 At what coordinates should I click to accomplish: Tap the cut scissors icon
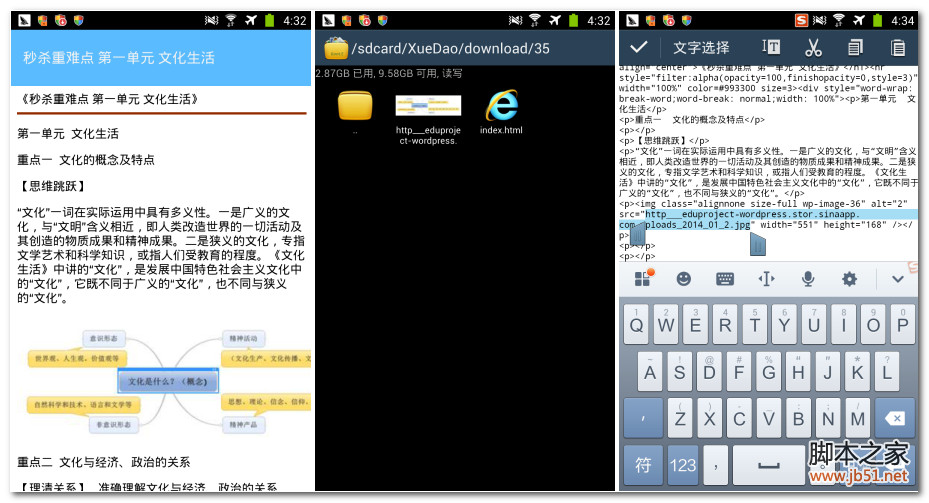tap(812, 47)
